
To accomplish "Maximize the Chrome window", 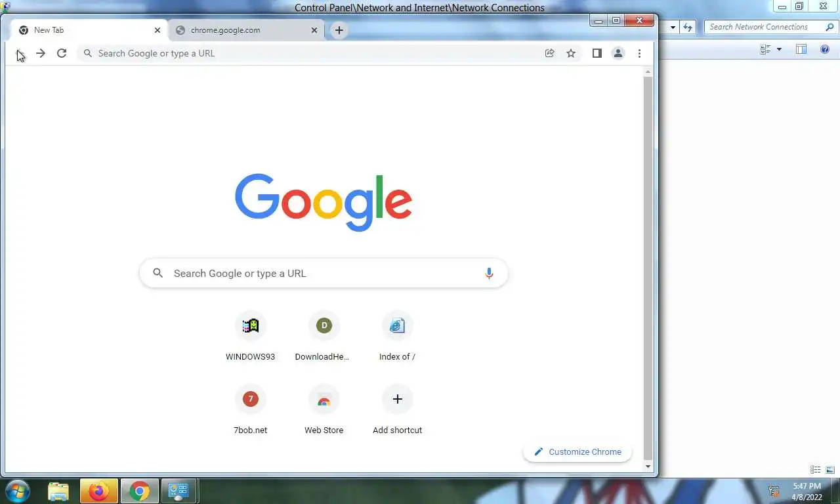I will tap(616, 21).
